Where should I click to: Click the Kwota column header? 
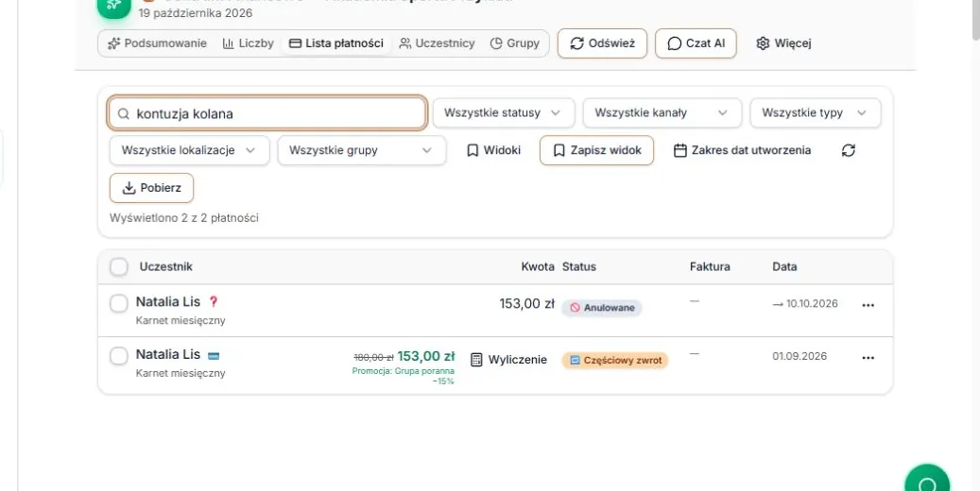tap(538, 266)
